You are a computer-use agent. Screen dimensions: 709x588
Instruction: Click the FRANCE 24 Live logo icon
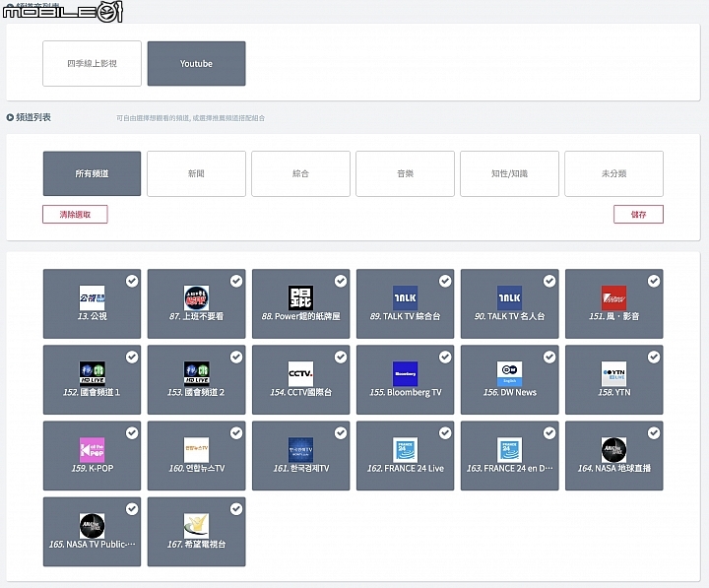point(405,449)
